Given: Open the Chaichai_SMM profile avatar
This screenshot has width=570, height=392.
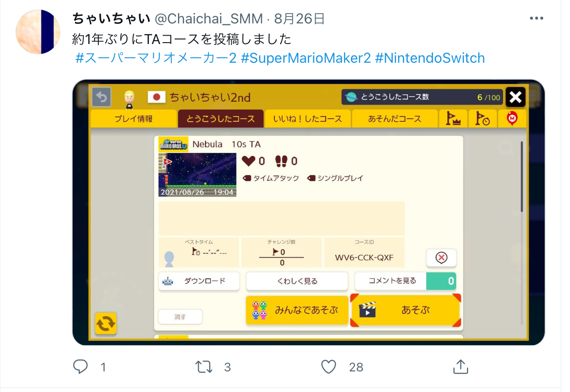Looking at the screenshot, I should click(x=38, y=31).
